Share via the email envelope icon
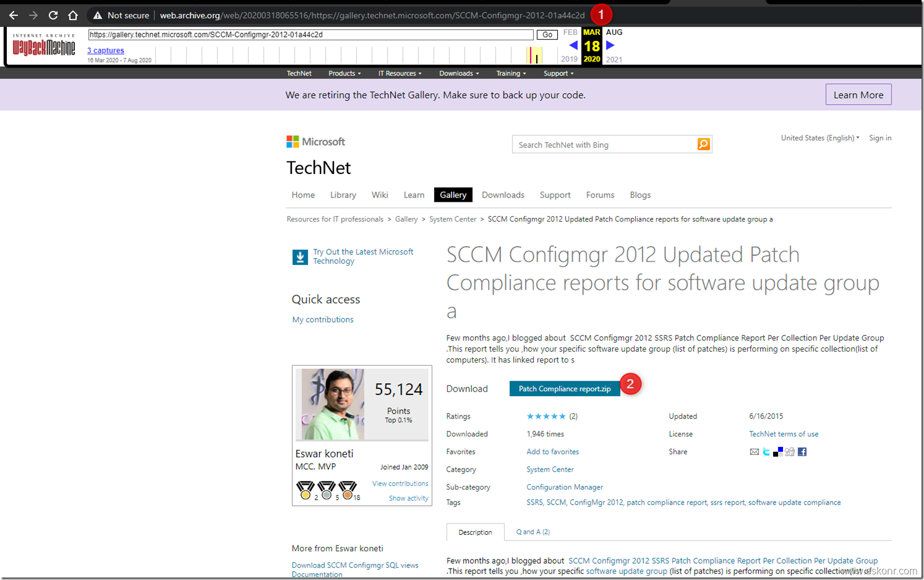The width and height of the screenshot is (924, 580). point(755,452)
